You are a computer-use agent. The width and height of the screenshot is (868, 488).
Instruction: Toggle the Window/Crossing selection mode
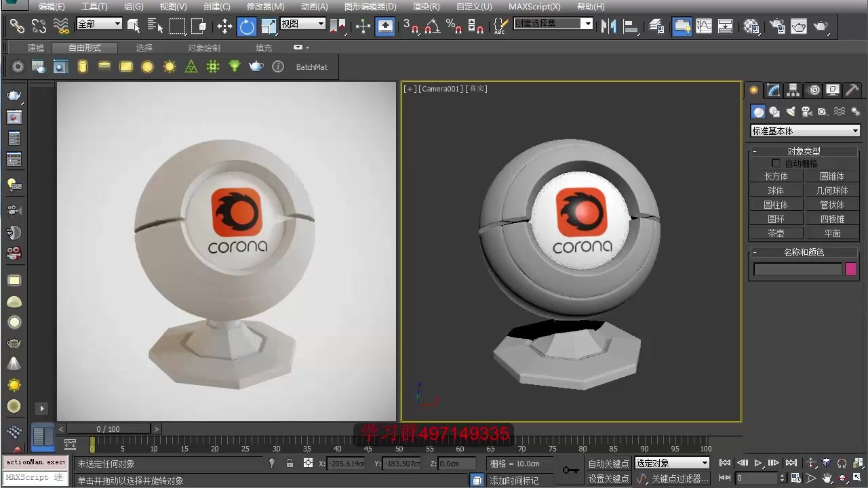[x=199, y=26]
